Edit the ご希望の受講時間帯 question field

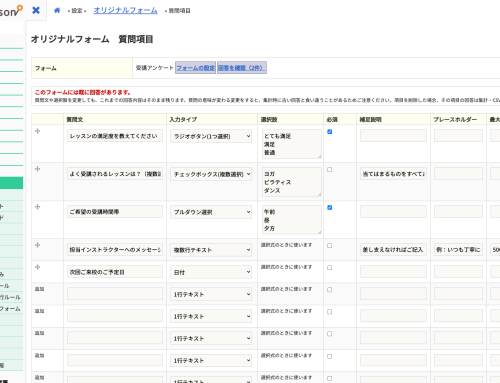click(115, 212)
